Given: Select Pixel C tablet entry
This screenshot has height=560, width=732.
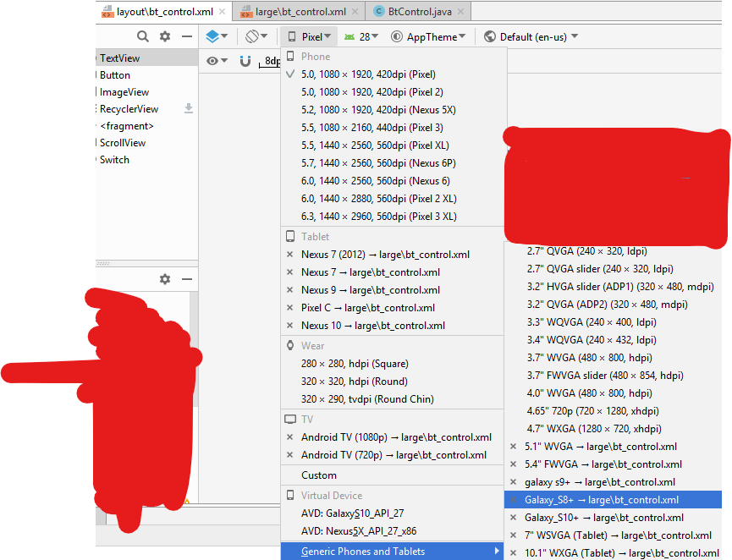Looking at the screenshot, I should click(x=393, y=308).
